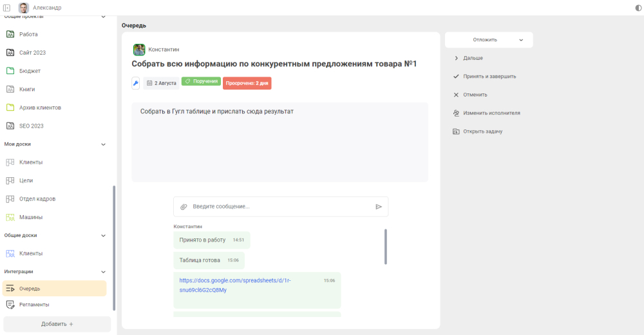Collapse the Общие доски section

pos(104,236)
